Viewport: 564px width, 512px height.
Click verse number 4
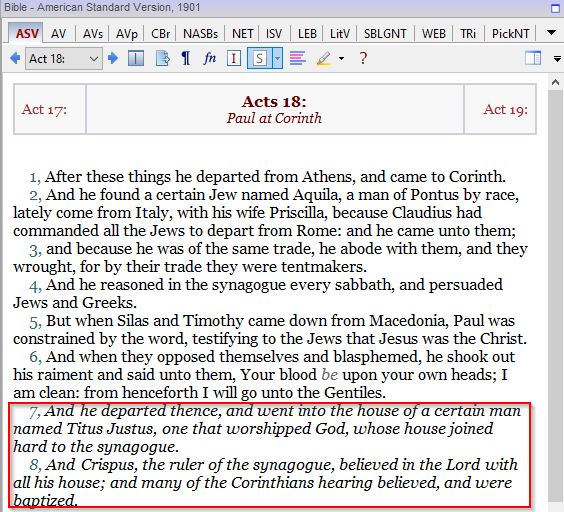click(35, 285)
